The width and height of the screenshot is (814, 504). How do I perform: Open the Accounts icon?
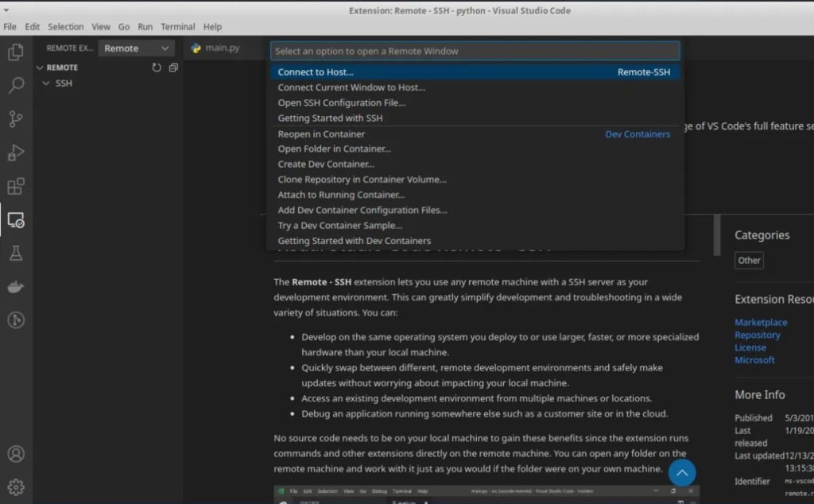pos(16,454)
